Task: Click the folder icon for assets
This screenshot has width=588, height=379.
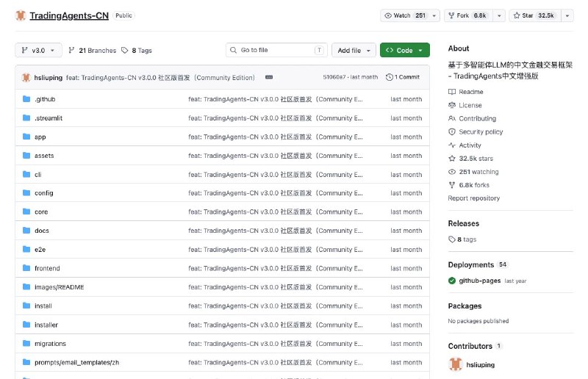Action: click(26, 155)
